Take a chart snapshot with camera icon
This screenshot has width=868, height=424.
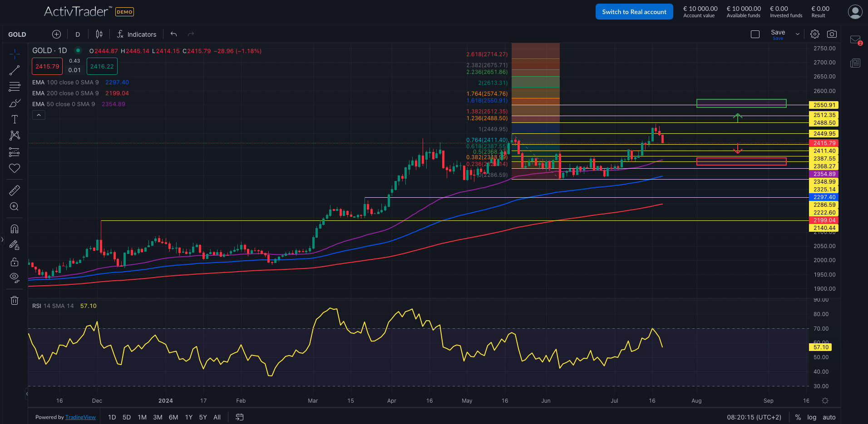pyautogui.click(x=832, y=34)
